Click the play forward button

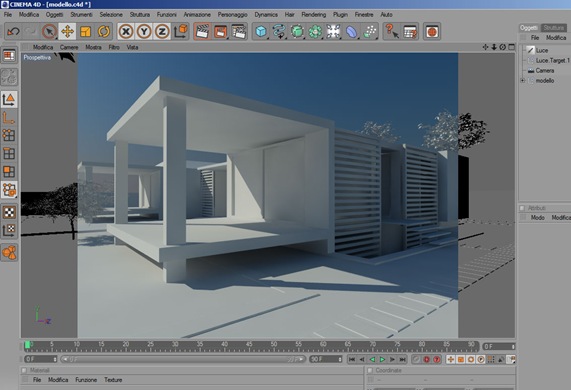[x=382, y=359]
